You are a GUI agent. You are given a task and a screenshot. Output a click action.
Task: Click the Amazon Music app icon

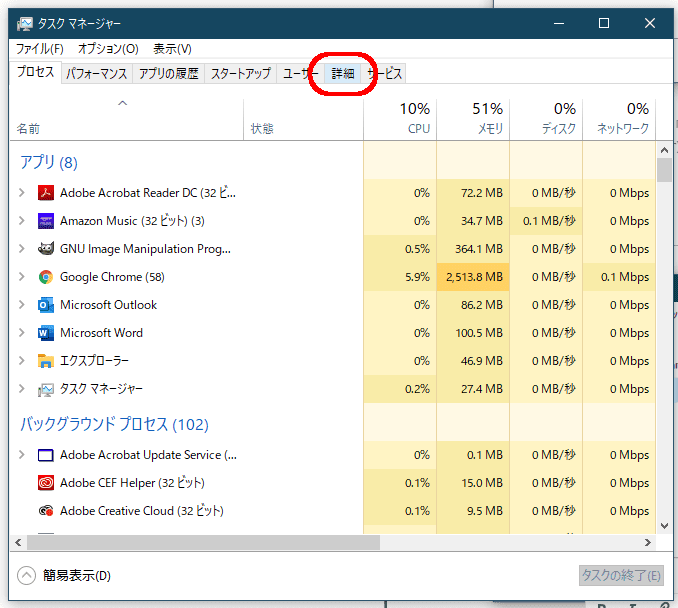click(x=46, y=221)
